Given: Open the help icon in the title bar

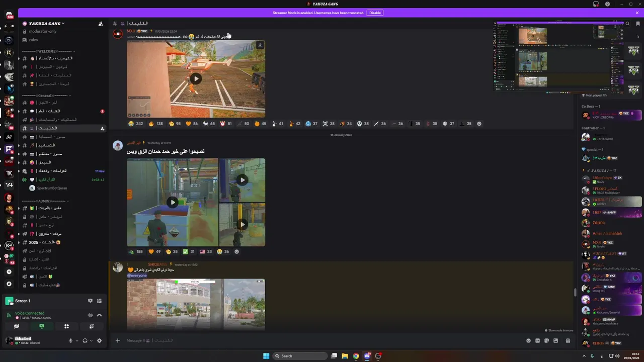Looking at the screenshot, I should tap(608, 4).
